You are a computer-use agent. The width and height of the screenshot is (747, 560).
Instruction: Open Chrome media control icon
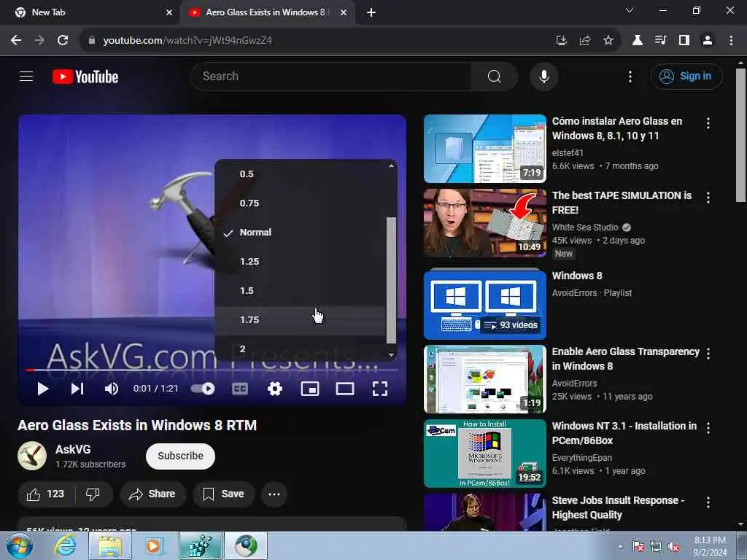pos(660,41)
